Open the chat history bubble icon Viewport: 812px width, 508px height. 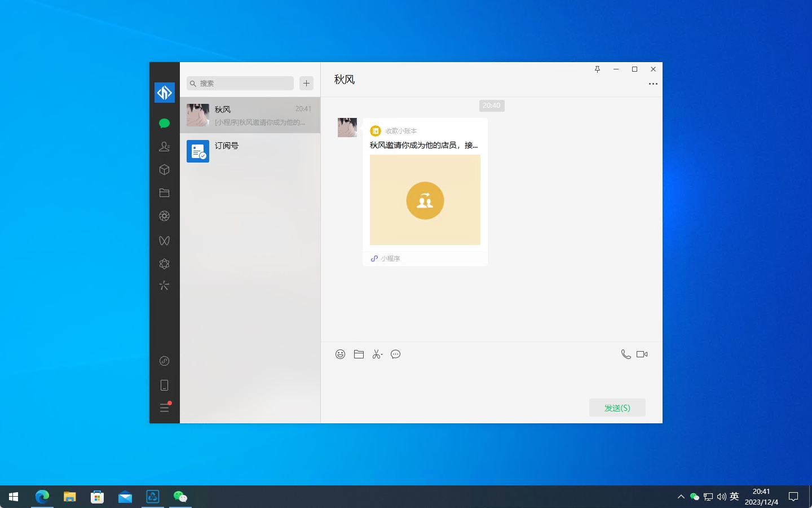[x=396, y=354]
